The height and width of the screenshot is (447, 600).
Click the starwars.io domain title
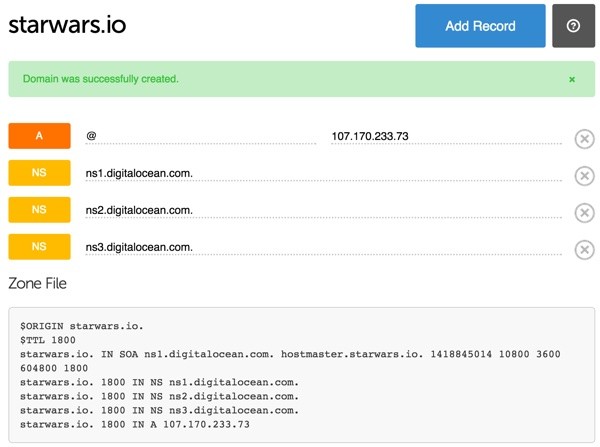point(67,25)
